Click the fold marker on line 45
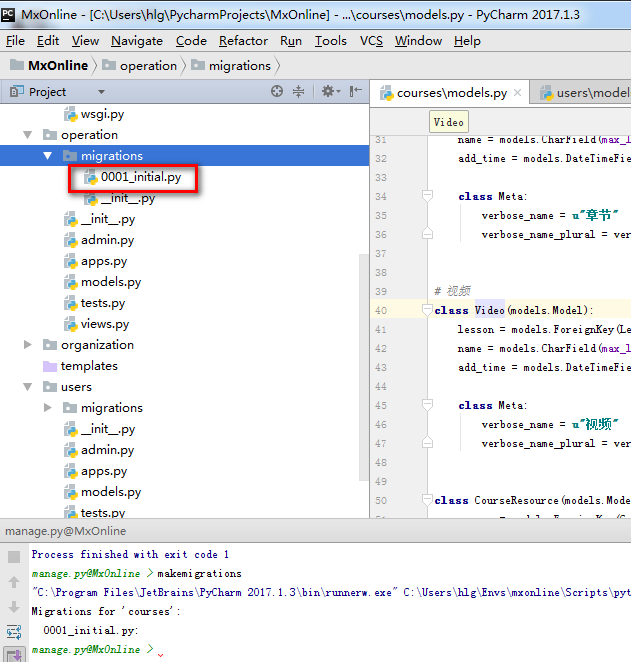This screenshot has height=662, width=631. pyautogui.click(x=427, y=405)
